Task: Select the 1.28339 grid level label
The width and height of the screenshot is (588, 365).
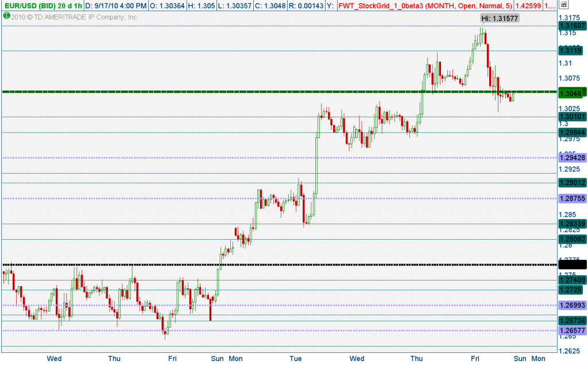Action: [x=572, y=224]
